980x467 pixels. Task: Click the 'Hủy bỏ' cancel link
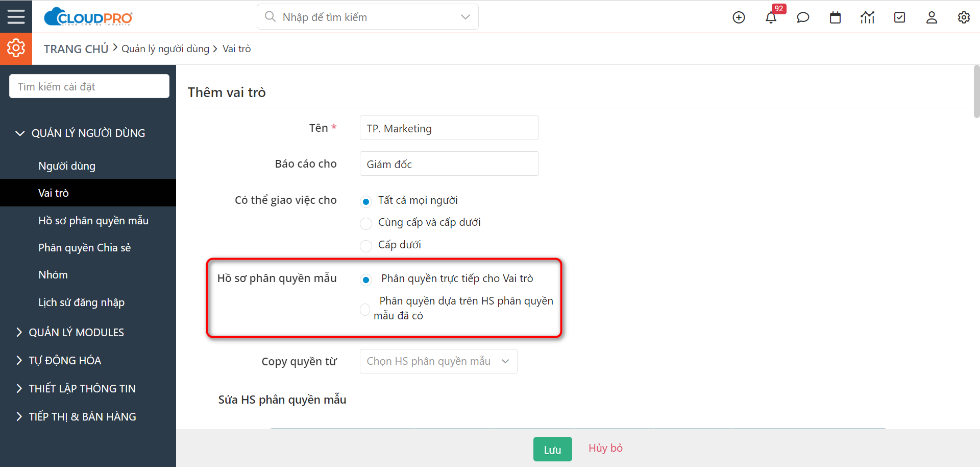click(605, 448)
